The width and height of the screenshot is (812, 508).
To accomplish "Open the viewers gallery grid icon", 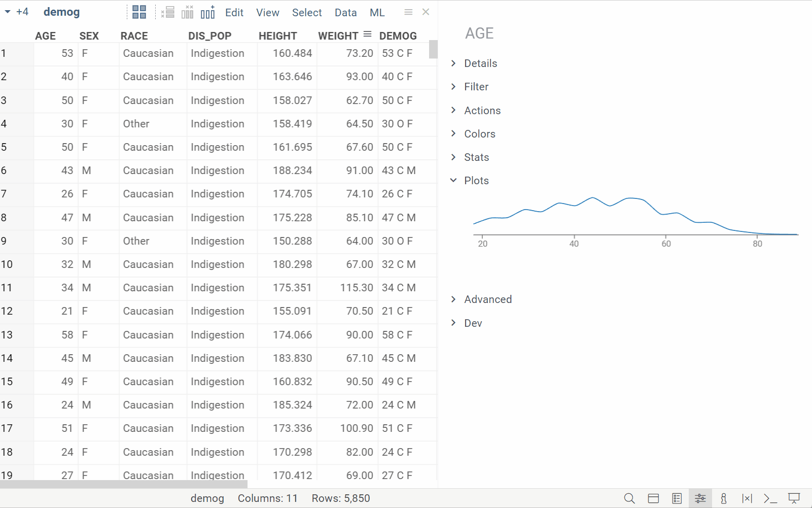I will click(139, 12).
